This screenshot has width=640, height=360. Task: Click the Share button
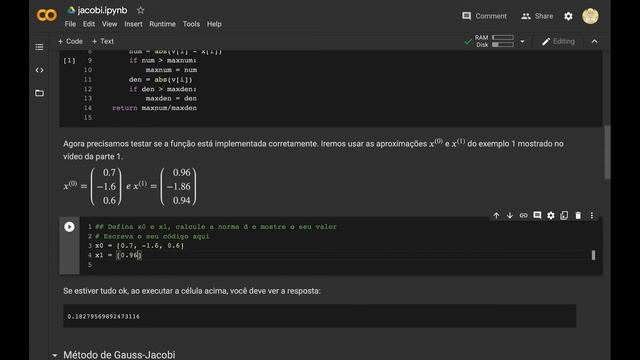pyautogui.click(x=537, y=16)
